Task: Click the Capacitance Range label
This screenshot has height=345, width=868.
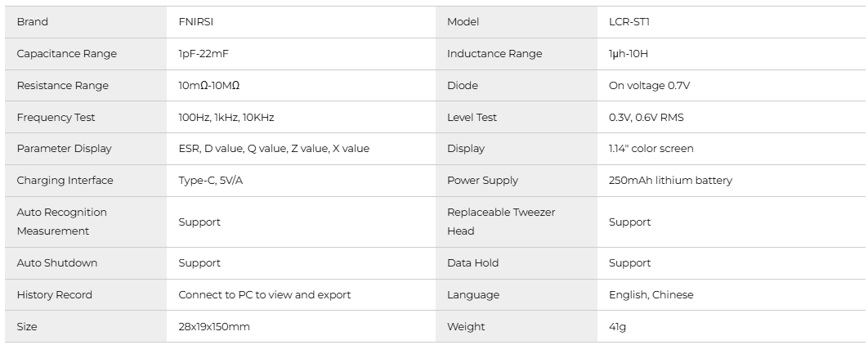Action: click(x=67, y=54)
